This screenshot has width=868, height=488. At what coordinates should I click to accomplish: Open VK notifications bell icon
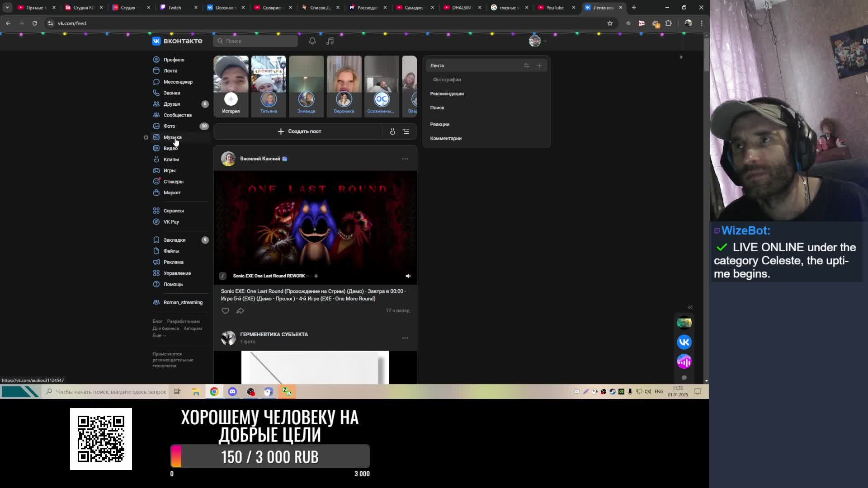pyautogui.click(x=312, y=41)
